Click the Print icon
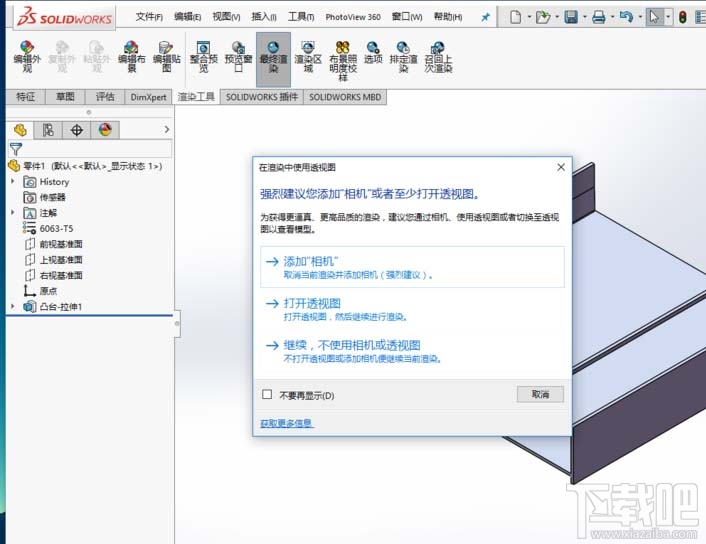The height and width of the screenshot is (544, 706). (598, 18)
